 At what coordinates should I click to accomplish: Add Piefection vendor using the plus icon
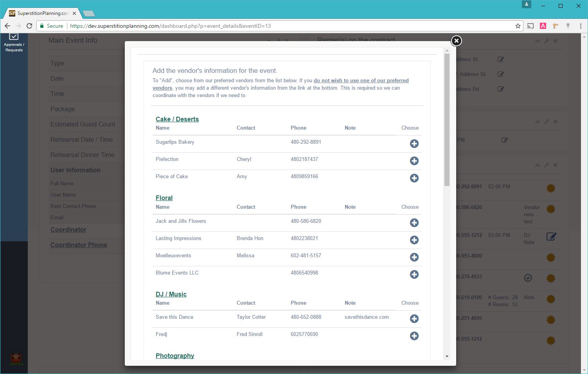[414, 161]
